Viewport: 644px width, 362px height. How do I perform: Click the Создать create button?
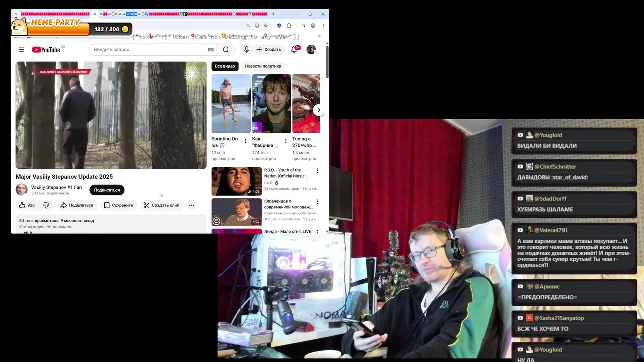coord(268,50)
